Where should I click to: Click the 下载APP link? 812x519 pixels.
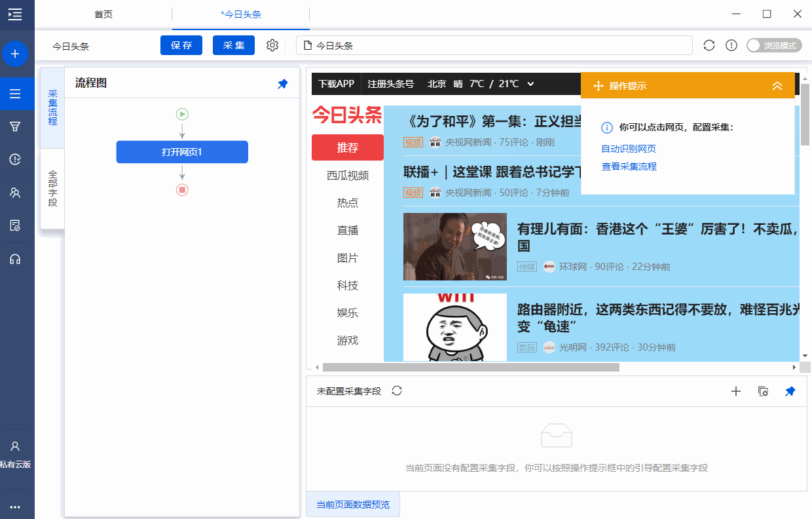click(x=336, y=84)
